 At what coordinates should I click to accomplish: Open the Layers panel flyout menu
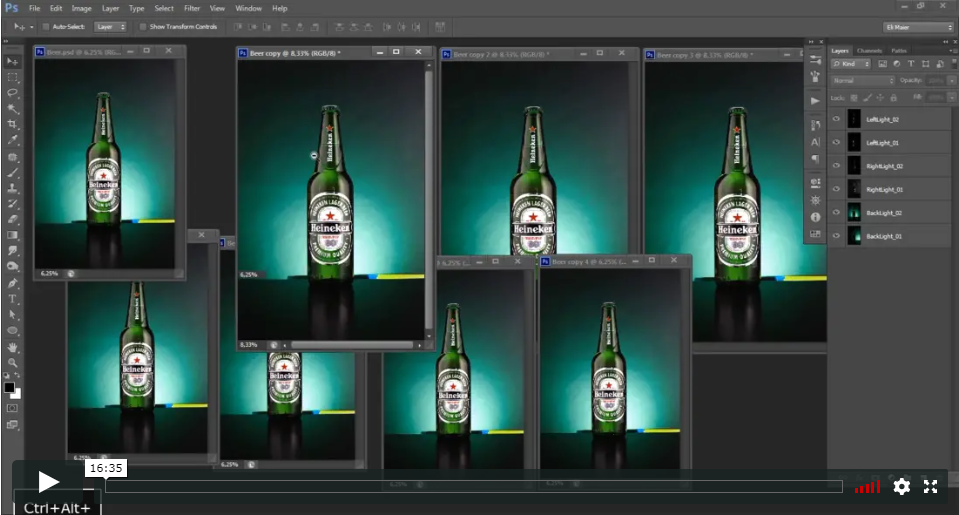click(952, 51)
